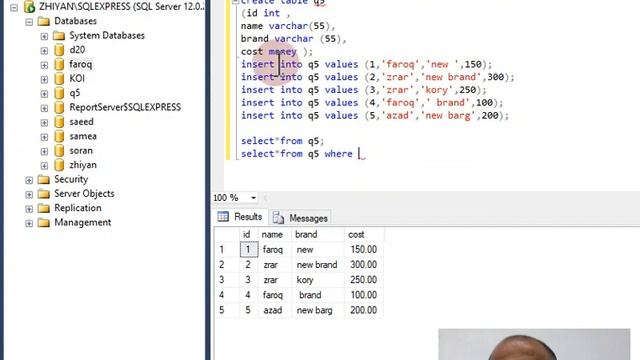
Task: Click in code line 'select*from q5;'
Action: [x=282, y=141]
